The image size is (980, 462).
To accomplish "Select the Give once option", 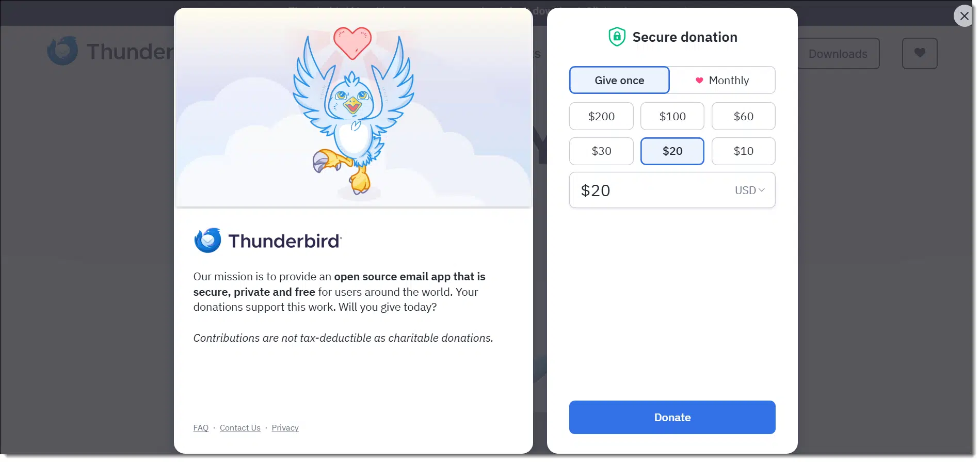I will [x=619, y=80].
